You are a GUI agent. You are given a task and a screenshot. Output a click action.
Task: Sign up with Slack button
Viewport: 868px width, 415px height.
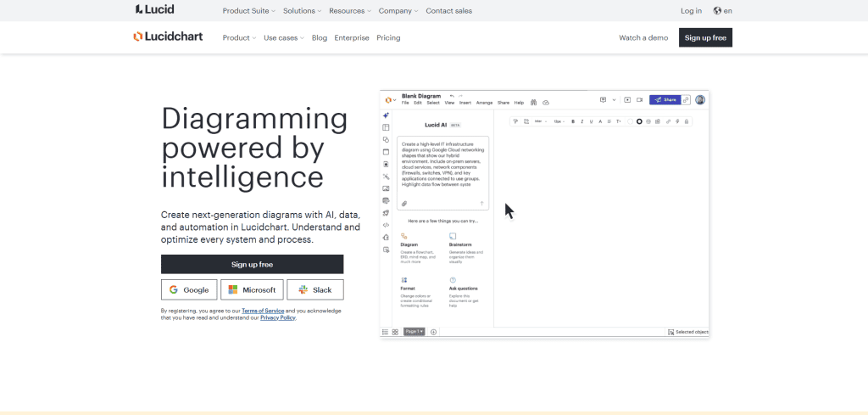pyautogui.click(x=314, y=289)
